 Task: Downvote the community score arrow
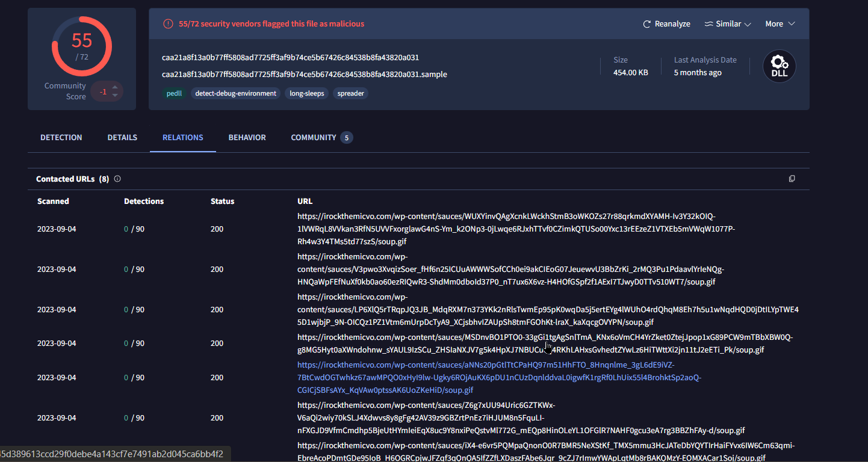coord(115,96)
